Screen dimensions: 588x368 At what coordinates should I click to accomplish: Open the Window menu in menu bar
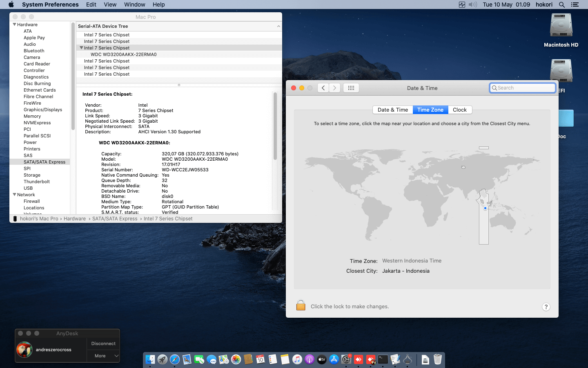[x=134, y=4]
